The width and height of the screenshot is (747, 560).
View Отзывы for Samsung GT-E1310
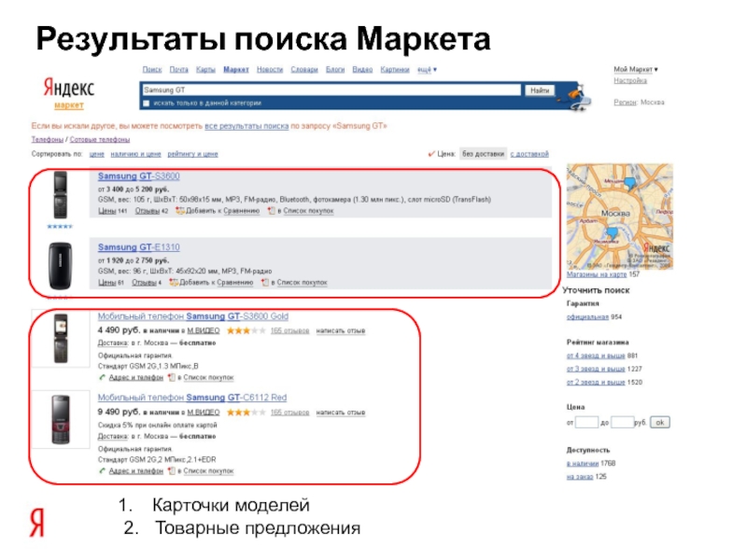click(144, 283)
